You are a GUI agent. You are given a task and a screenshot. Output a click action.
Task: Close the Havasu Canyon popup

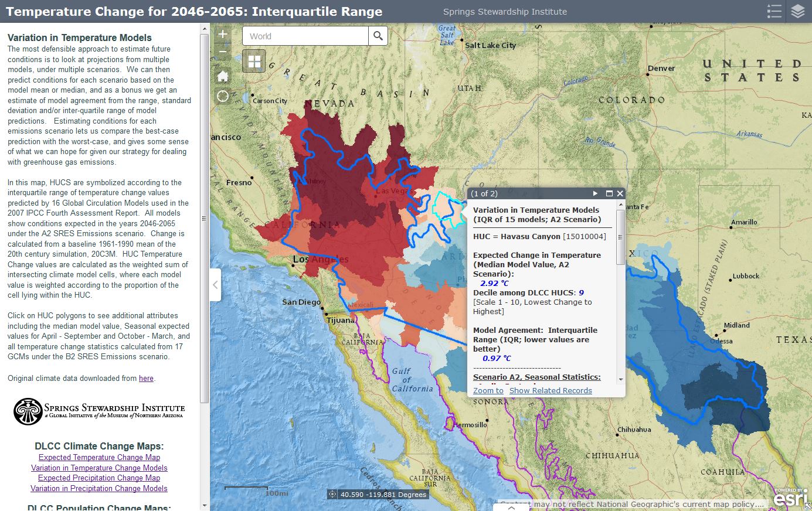coord(620,193)
